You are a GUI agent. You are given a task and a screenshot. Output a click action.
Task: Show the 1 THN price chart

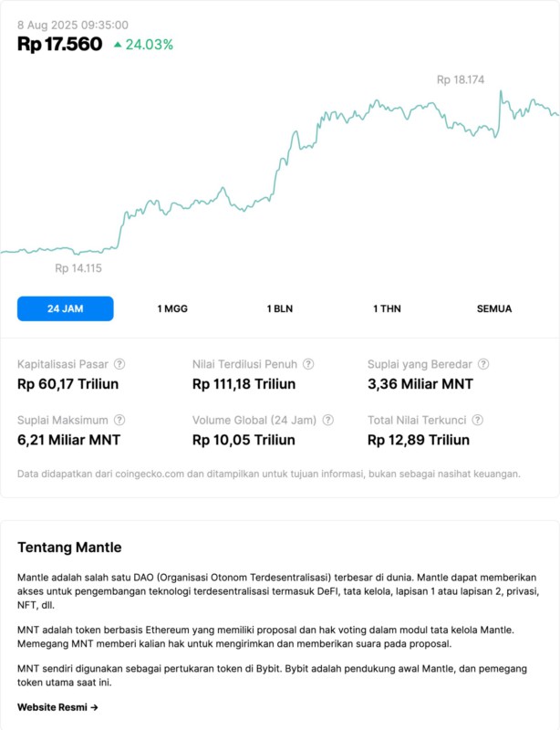387,308
